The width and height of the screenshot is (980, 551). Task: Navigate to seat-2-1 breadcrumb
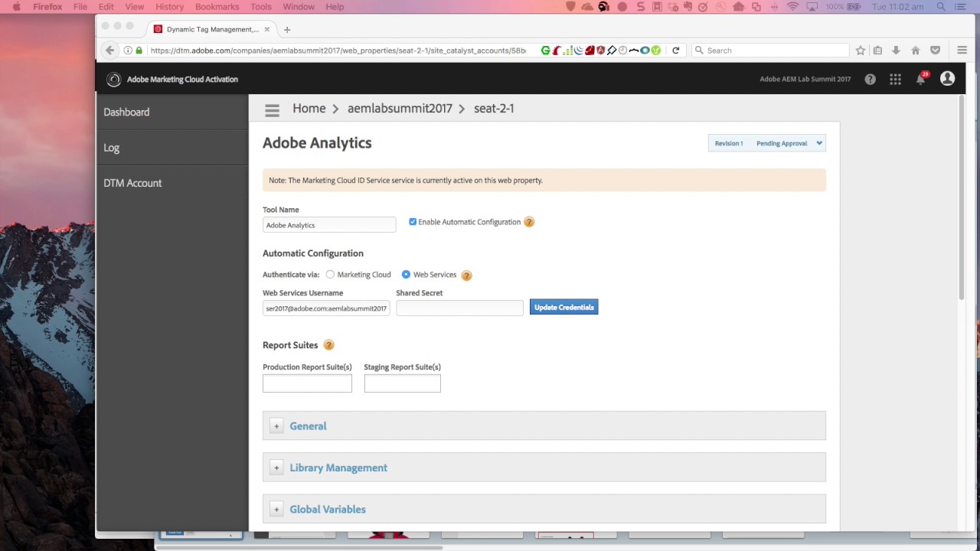pyautogui.click(x=494, y=109)
